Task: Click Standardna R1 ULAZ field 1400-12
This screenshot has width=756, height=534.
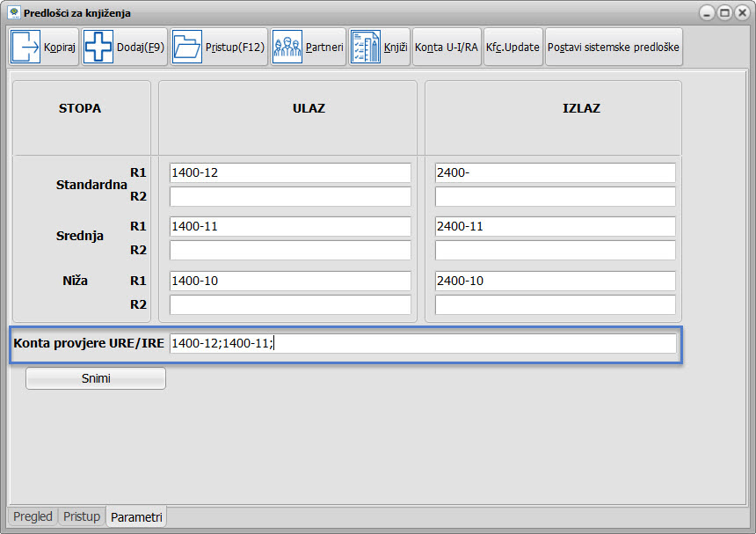Action: (x=290, y=172)
